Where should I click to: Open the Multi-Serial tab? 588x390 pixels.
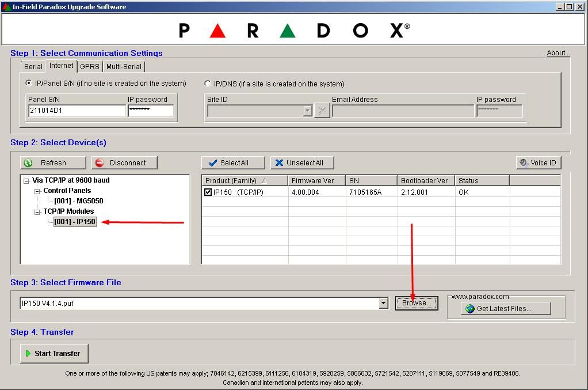click(x=124, y=66)
